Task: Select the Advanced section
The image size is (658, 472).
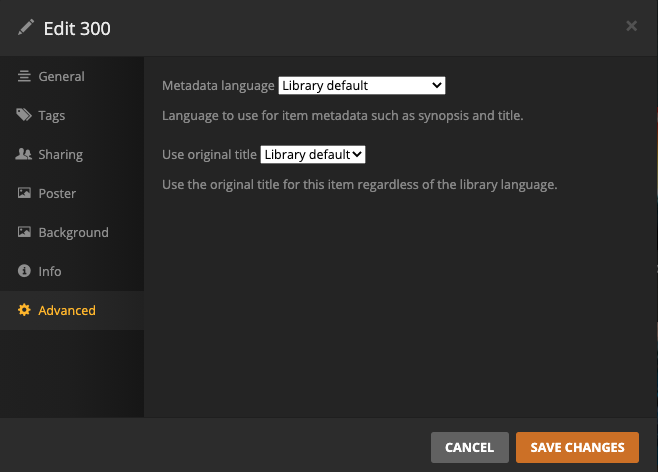Action: click(72, 310)
